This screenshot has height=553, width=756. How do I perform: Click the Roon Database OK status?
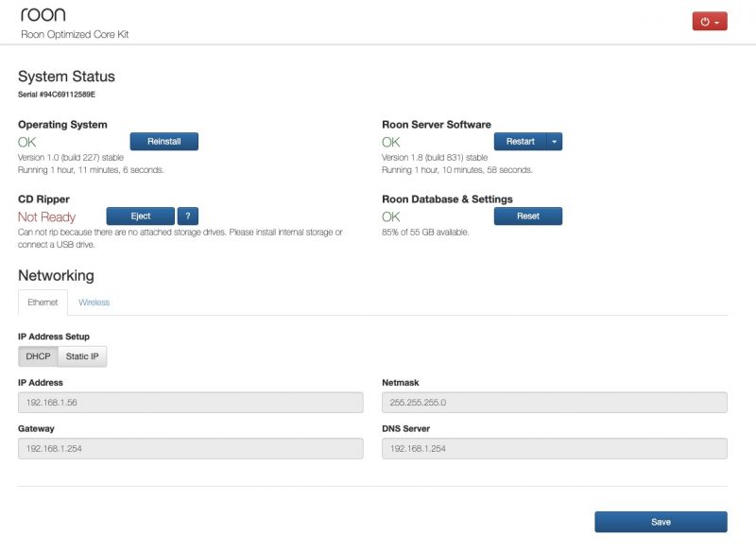point(391,217)
